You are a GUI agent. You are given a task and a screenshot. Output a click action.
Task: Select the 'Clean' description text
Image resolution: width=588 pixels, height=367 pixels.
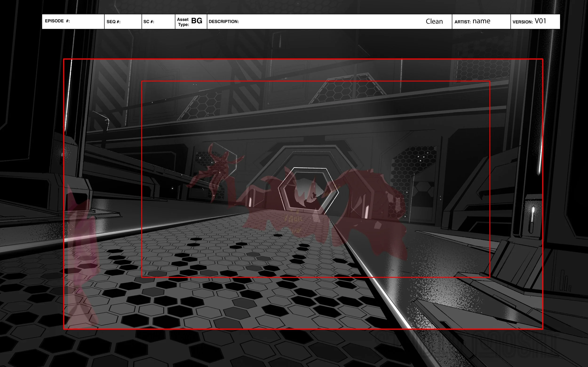click(x=434, y=22)
